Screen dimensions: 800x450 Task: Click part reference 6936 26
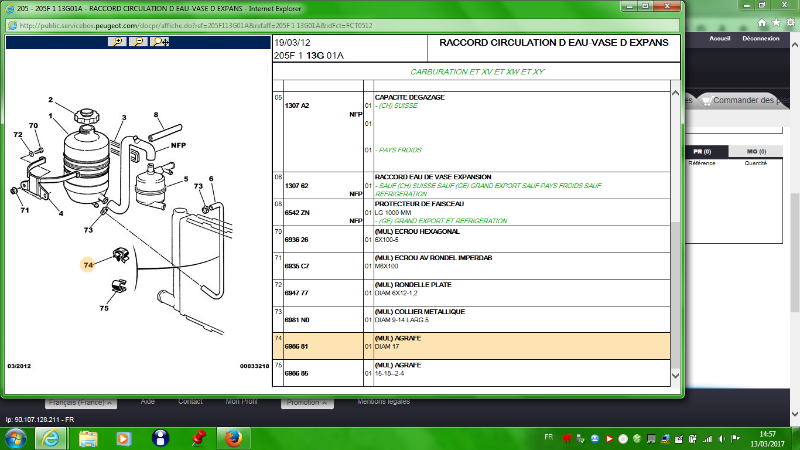click(296, 239)
